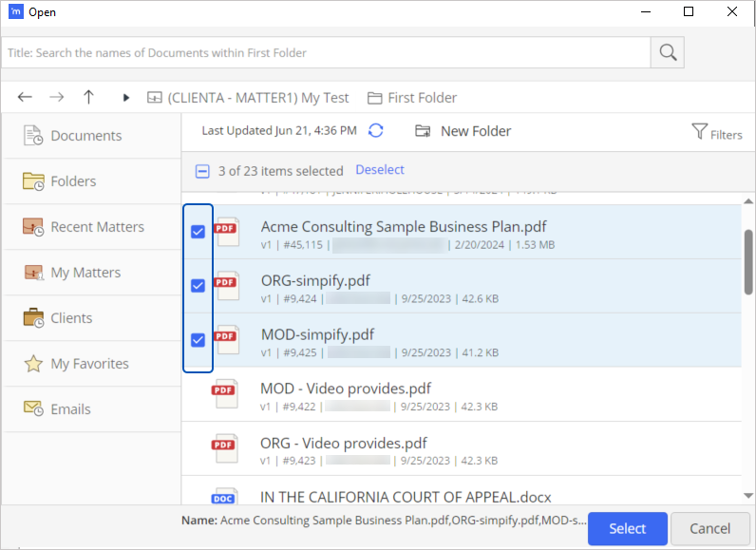Click the Filters label
Screen dimensions: 756x550
pos(727,135)
